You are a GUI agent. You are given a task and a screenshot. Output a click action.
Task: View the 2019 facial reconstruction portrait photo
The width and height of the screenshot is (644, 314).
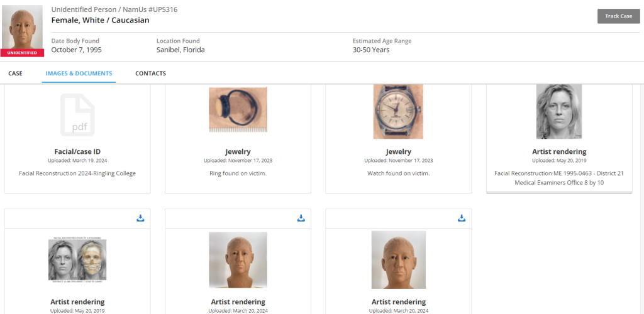point(558,111)
